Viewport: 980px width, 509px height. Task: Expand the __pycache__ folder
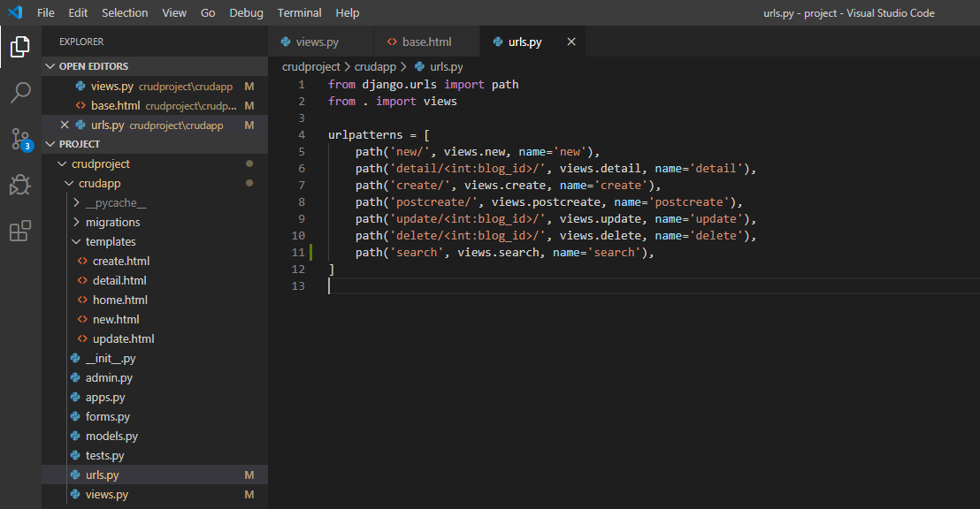click(155, 202)
